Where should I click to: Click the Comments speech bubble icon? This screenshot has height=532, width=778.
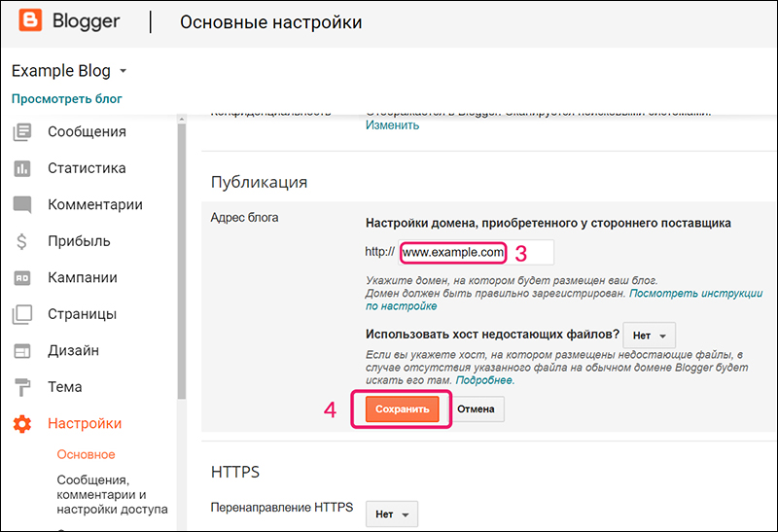[21, 205]
